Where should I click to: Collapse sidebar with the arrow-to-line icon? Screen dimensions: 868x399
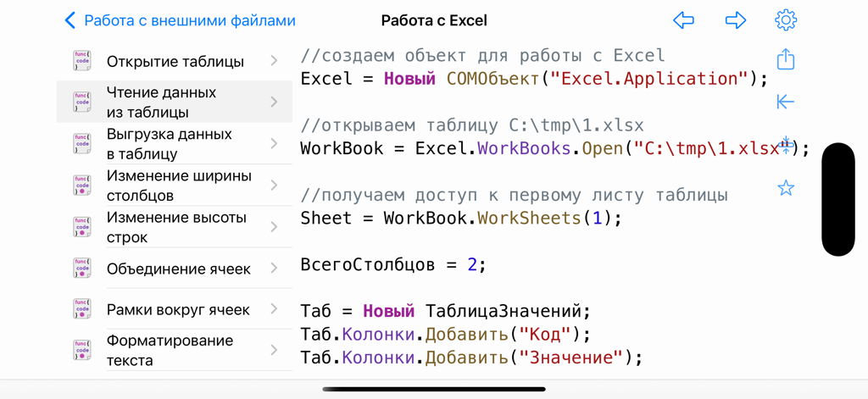786,102
